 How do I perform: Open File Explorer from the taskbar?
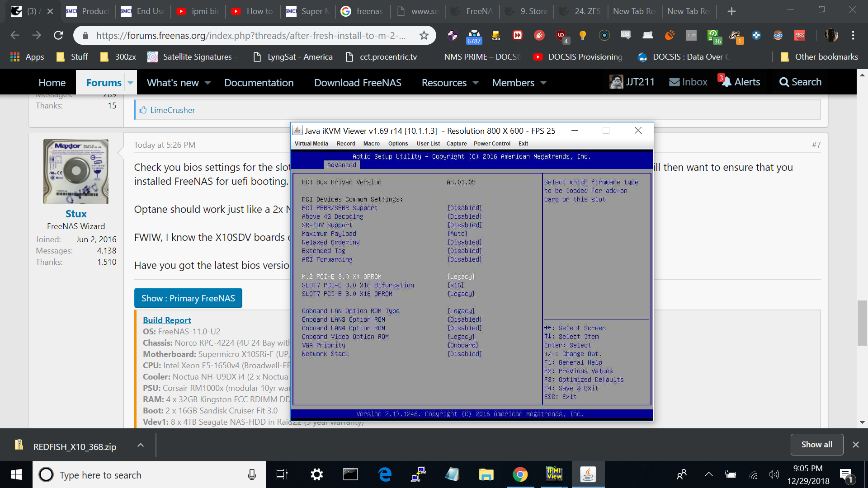pos(486,474)
